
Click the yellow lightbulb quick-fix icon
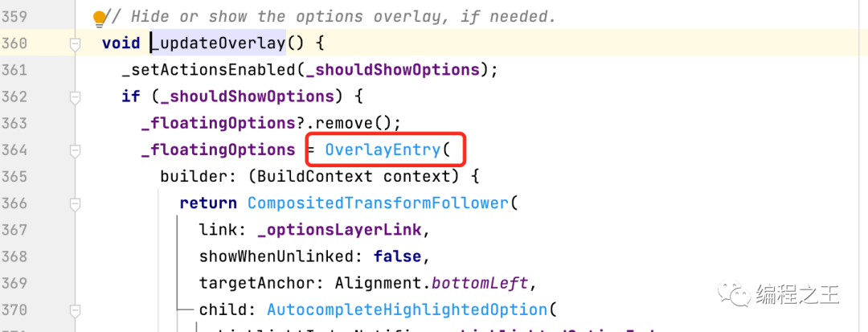tap(99, 18)
